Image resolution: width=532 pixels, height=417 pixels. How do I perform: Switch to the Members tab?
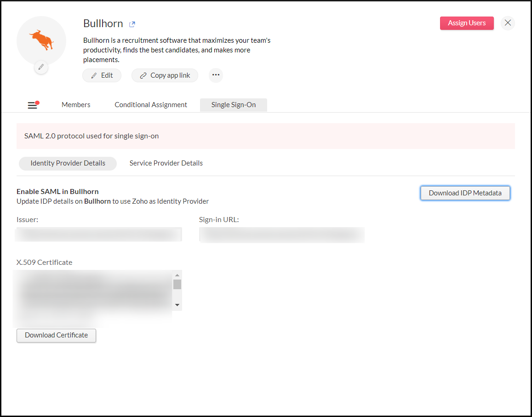76,105
